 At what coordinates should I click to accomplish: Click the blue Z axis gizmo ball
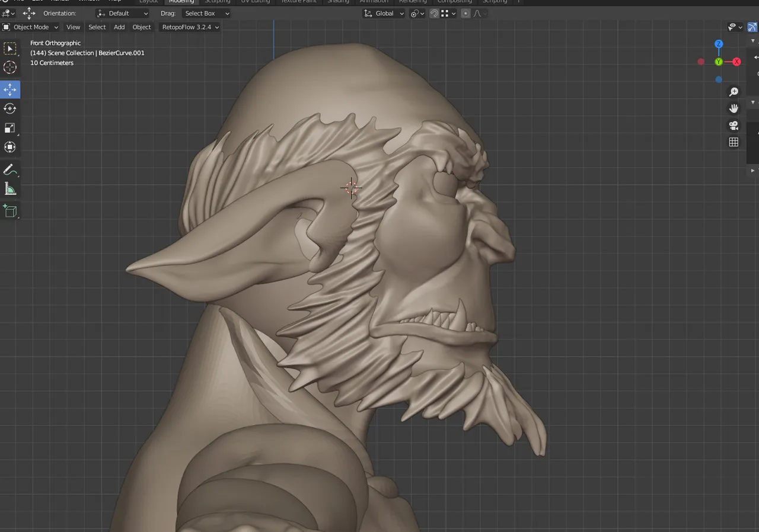pyautogui.click(x=719, y=44)
